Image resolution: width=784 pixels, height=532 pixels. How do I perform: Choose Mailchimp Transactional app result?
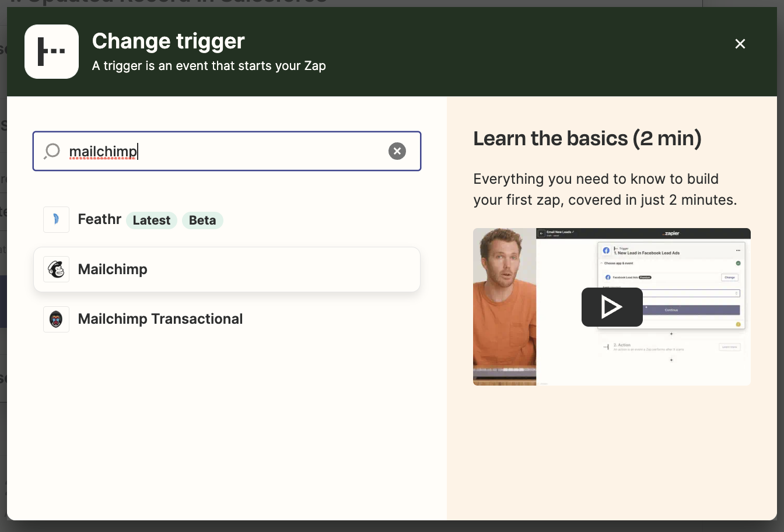click(227, 319)
